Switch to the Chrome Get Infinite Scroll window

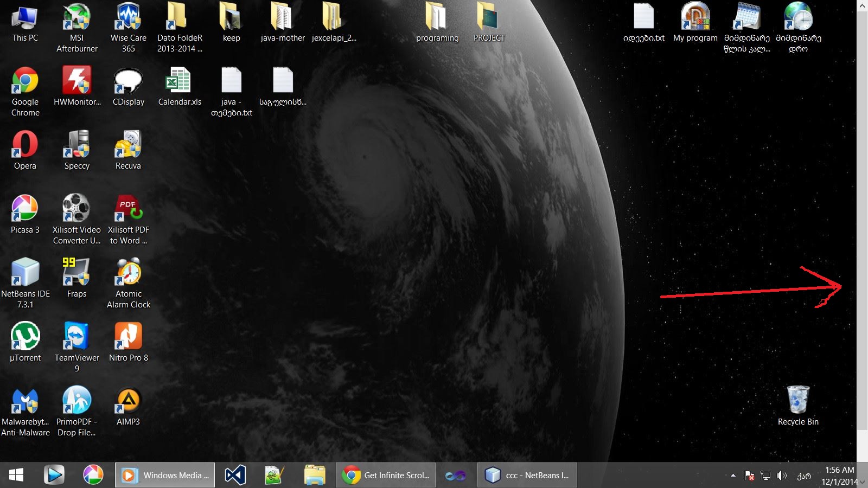click(386, 476)
